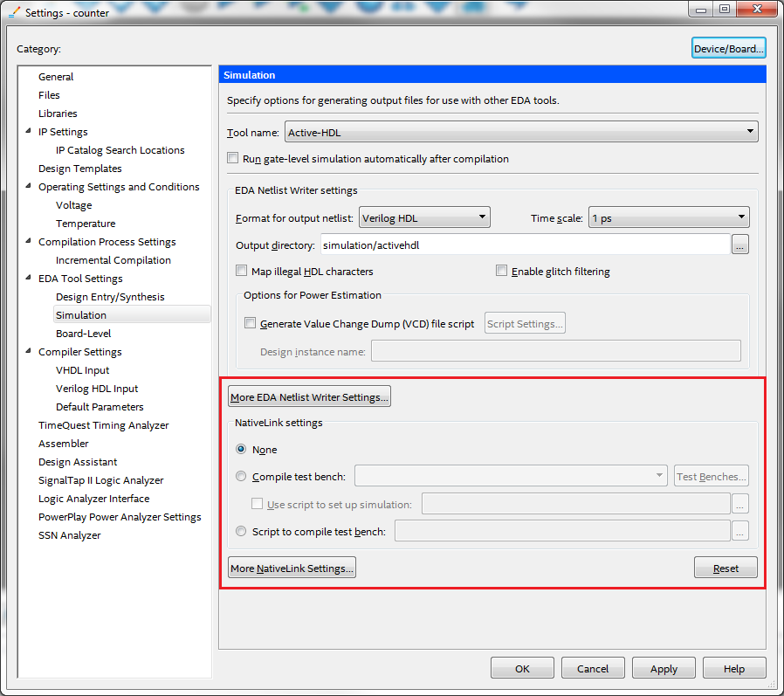Image resolution: width=784 pixels, height=696 pixels.
Task: Click Compilation Process Settings label
Action: (x=107, y=242)
